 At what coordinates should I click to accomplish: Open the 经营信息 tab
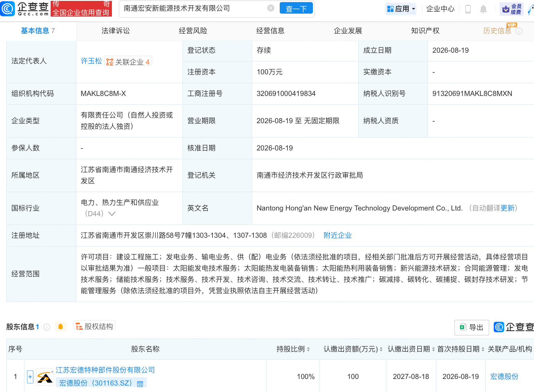(x=270, y=31)
